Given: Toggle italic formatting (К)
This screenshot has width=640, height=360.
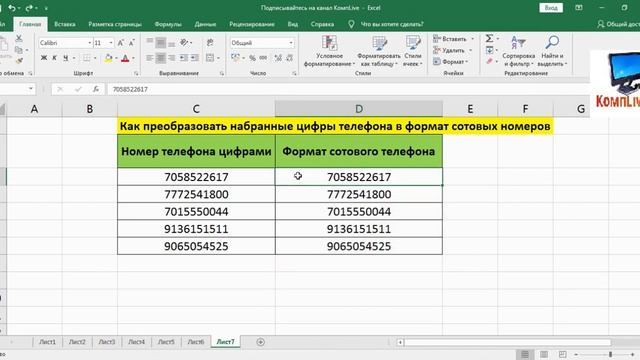Looking at the screenshot, I should point(54,58).
